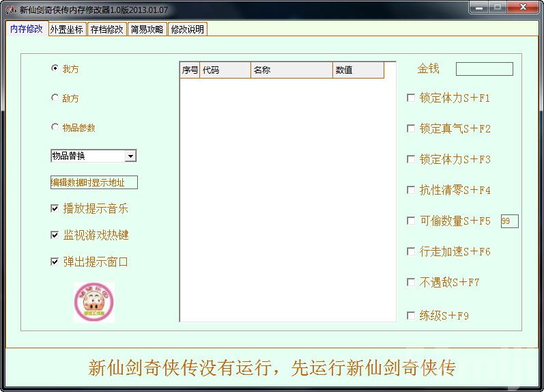The image size is (544, 392).
Task: Click the app icon in title bar
Action: point(10,10)
